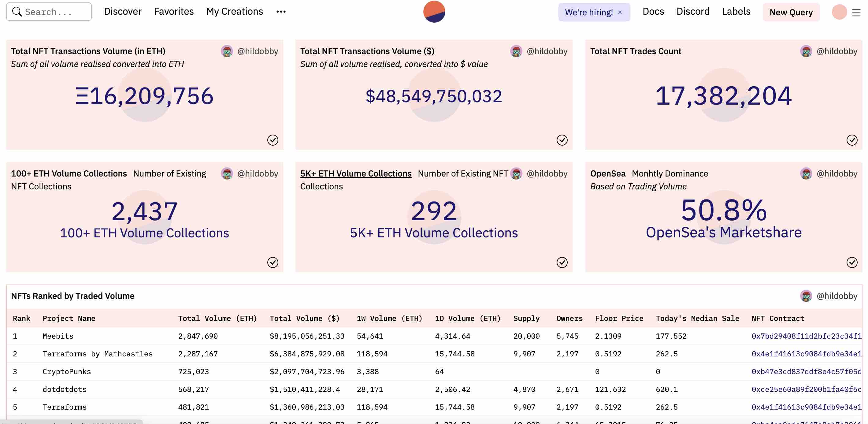Sort by Total Volume (ETH) column header
Screen dimensions: 868x424
[x=217, y=318]
